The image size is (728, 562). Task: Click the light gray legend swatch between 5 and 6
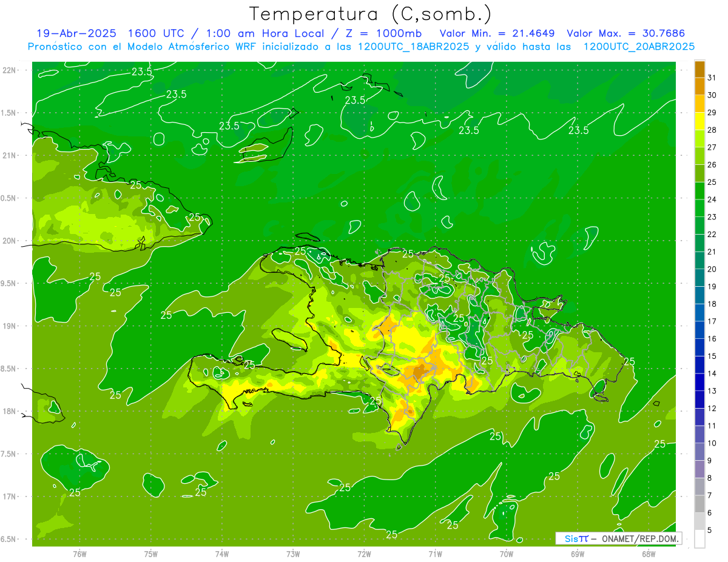tap(700, 521)
